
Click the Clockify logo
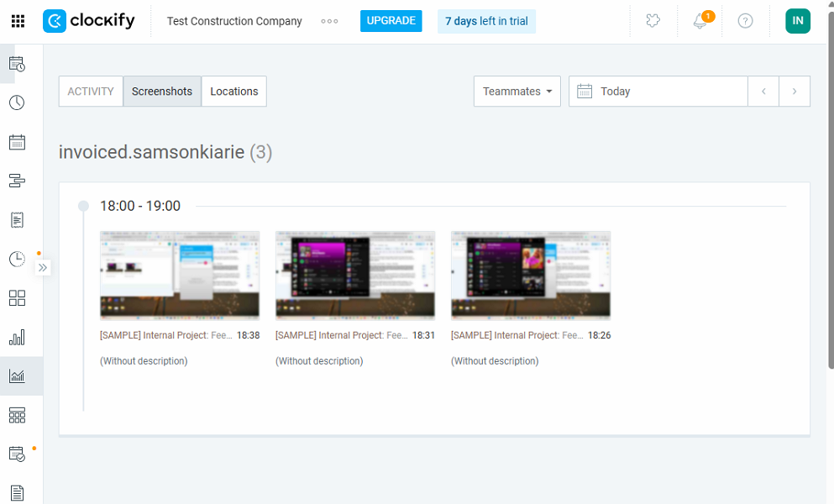[x=88, y=21]
